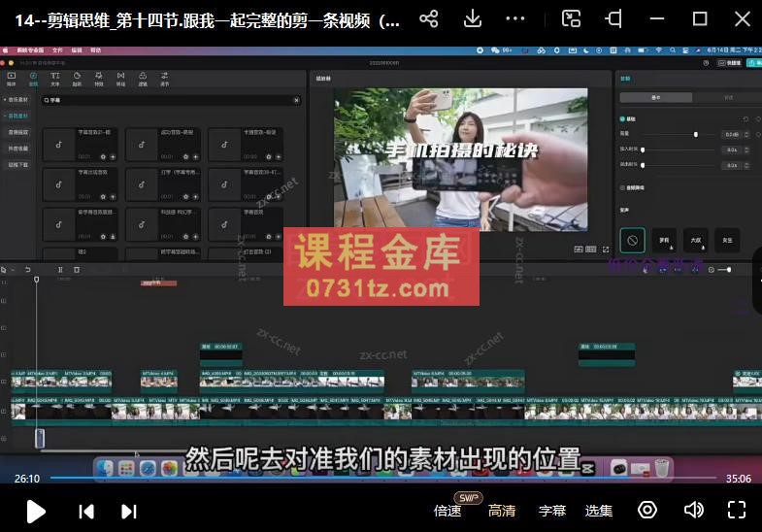Open the 滤镜 filters tab

[x=143, y=79]
